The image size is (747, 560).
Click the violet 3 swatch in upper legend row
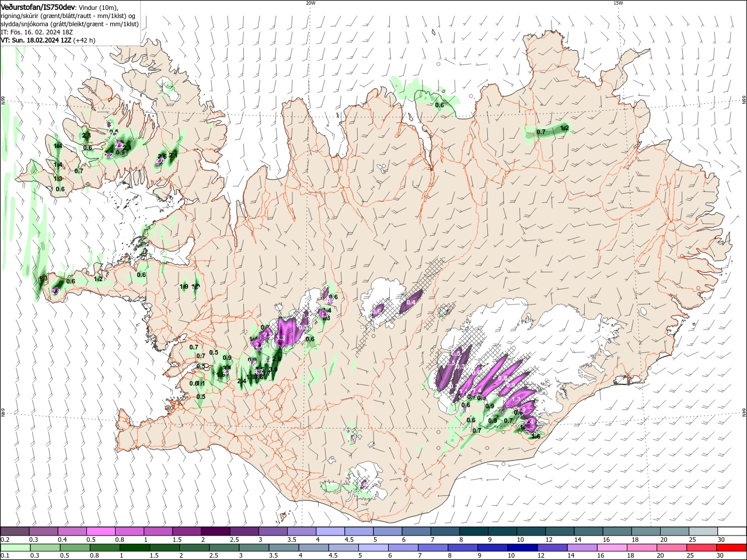click(273, 531)
